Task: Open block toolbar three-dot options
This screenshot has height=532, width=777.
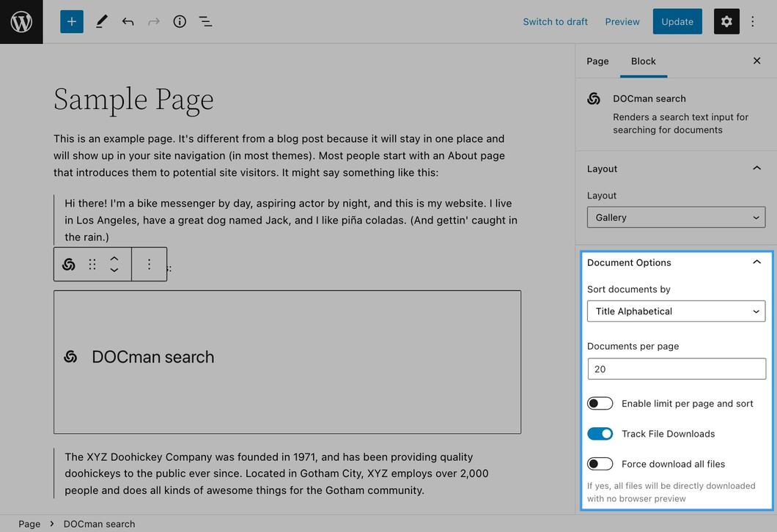Action: point(149,265)
